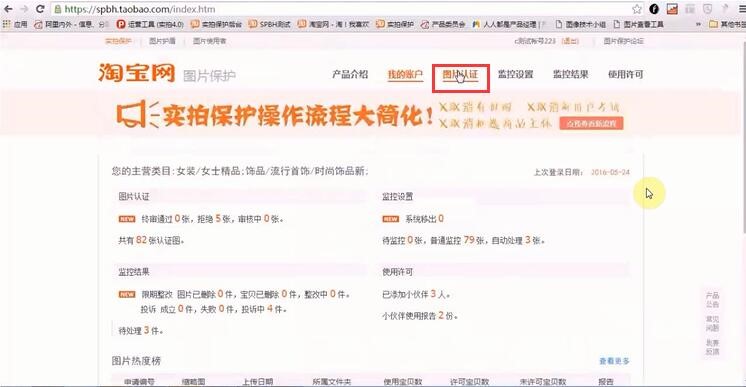746x387 pixels.
Task: Click the 投诉中 4 count
Action: coord(270,309)
